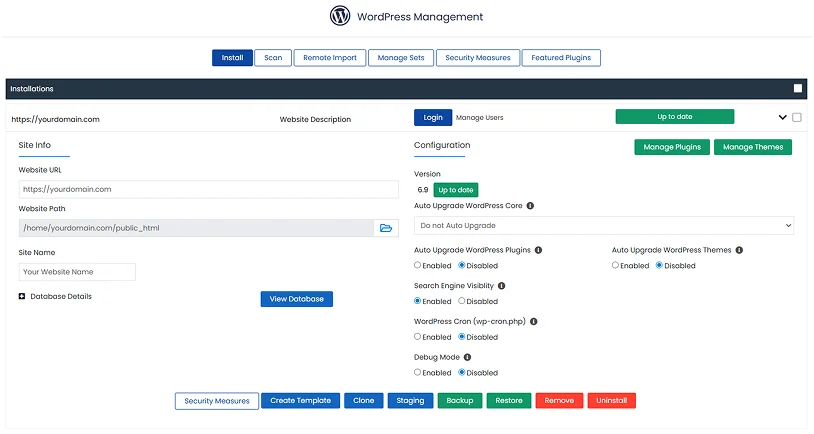
Task: Tick the select-all checkbox in Installations header
Action: pyautogui.click(x=798, y=88)
